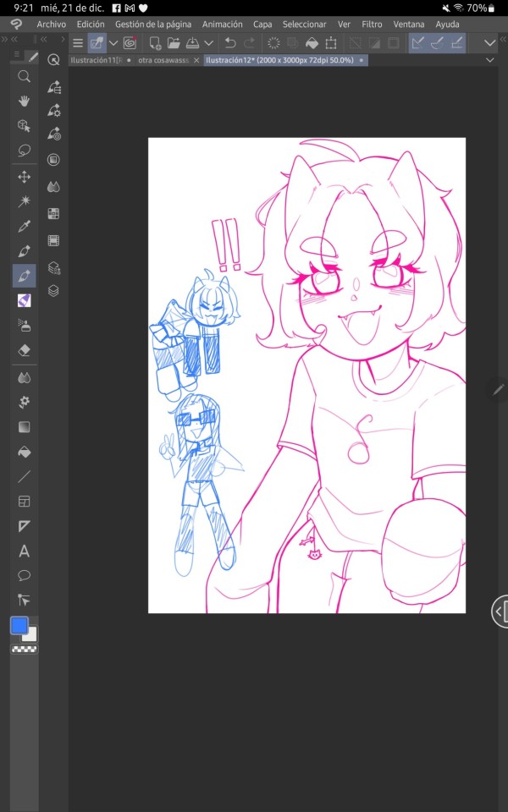Switch to the Ilustración11 tab

pyautogui.click(x=97, y=60)
